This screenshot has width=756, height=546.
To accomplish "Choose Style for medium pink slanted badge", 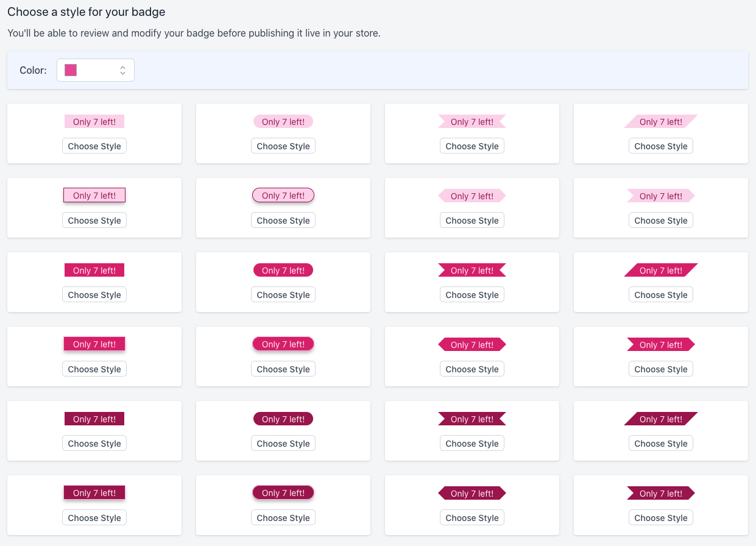I will tap(661, 295).
